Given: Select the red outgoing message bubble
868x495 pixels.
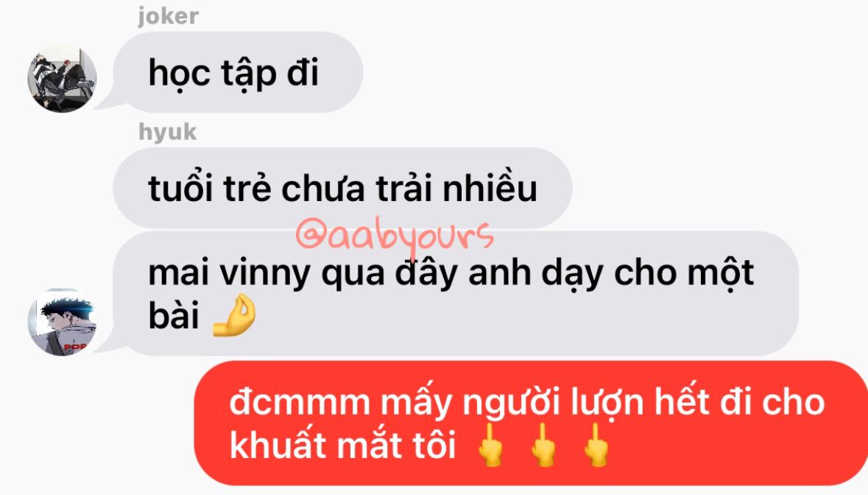Looking at the screenshot, I should [x=531, y=424].
